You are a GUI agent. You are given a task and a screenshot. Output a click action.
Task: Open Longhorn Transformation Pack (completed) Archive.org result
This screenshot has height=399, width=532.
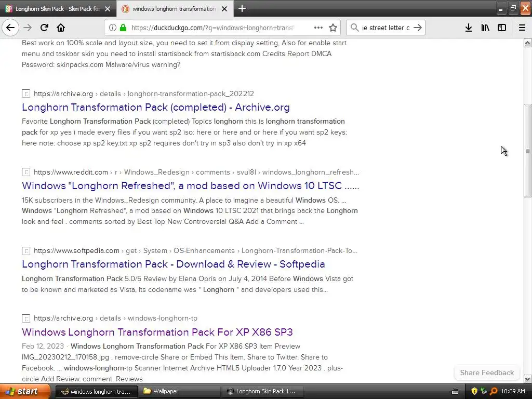pyautogui.click(x=156, y=107)
